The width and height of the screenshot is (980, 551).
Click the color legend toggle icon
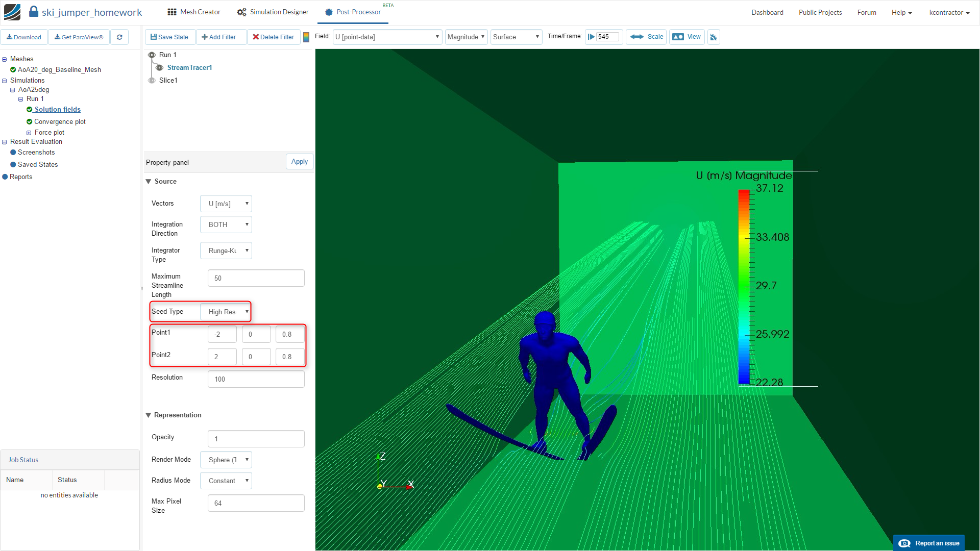[306, 37]
